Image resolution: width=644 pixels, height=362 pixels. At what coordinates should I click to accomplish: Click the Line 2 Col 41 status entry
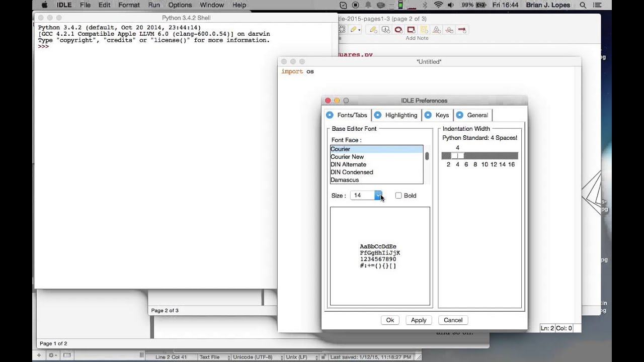coord(171,357)
